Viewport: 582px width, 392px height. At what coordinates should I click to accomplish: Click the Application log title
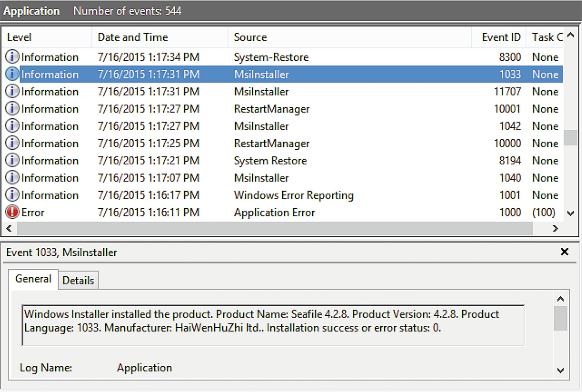[x=32, y=11]
